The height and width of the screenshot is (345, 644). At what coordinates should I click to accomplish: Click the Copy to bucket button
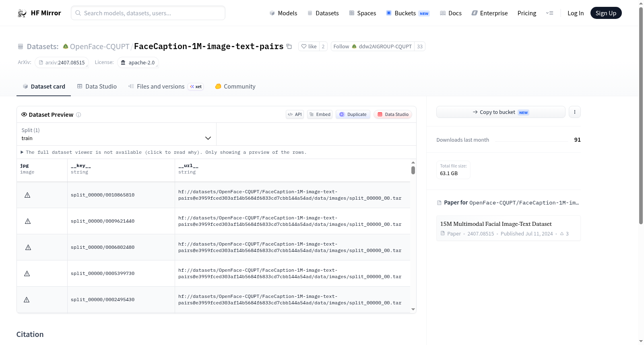click(x=501, y=112)
